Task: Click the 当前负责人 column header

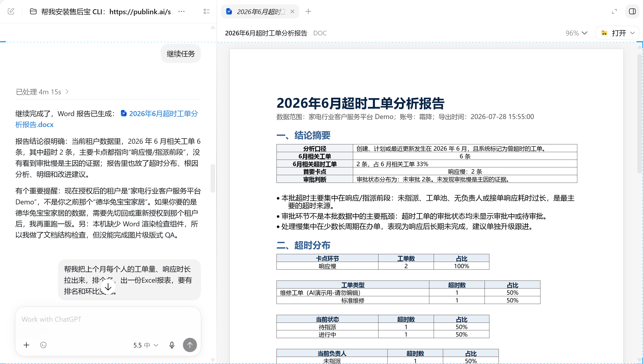Action: pos(332,353)
